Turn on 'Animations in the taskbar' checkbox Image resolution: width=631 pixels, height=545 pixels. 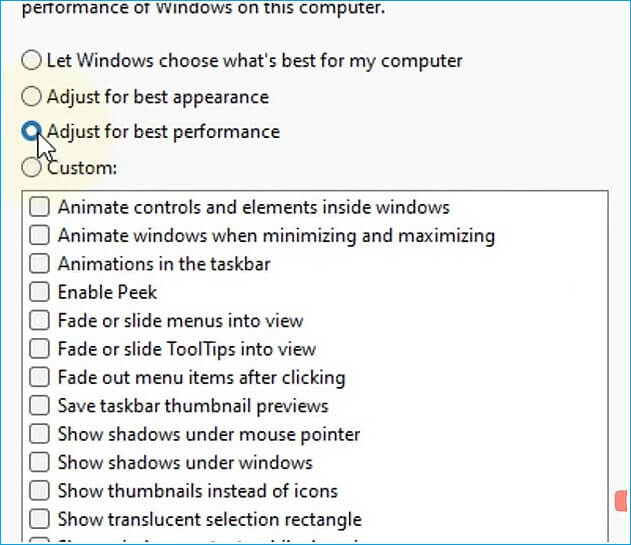pos(39,264)
